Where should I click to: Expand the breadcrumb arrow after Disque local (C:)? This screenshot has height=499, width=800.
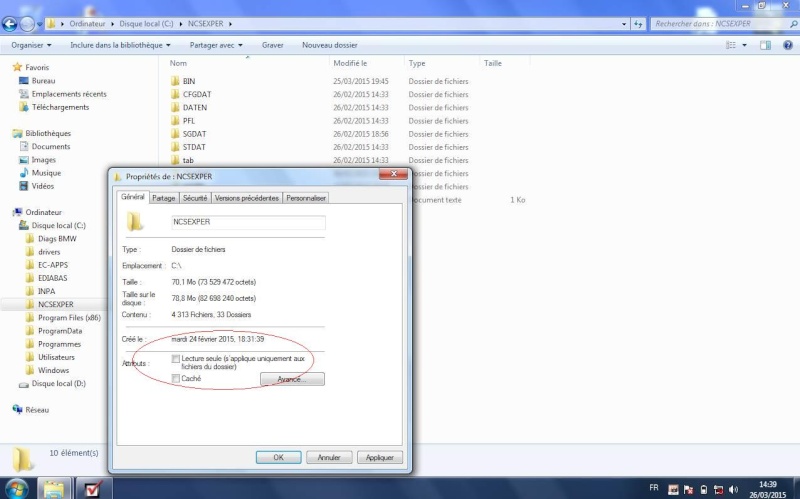point(181,24)
